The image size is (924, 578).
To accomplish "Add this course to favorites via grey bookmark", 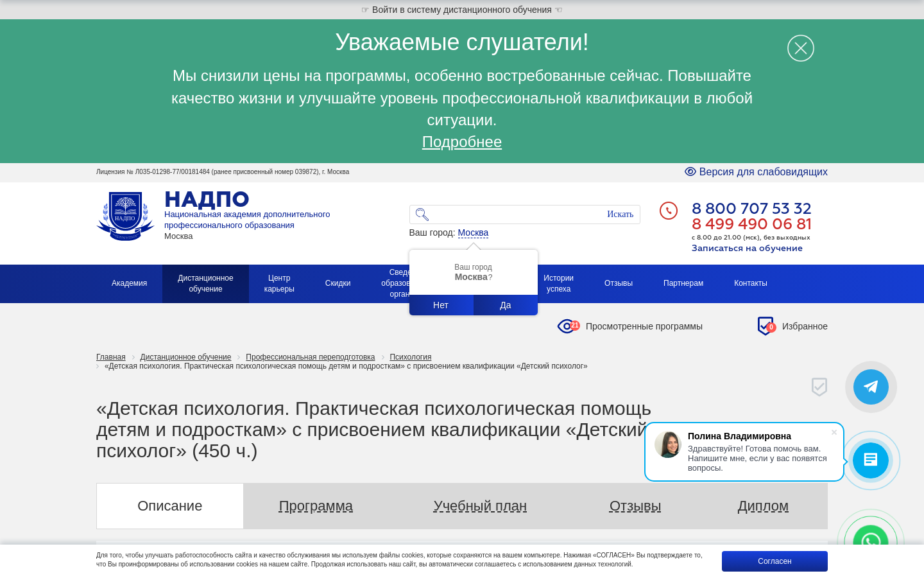I will click(819, 387).
